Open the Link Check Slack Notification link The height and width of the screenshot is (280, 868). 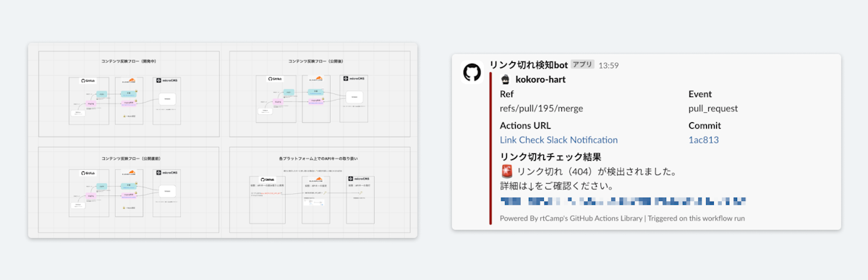[558, 140]
